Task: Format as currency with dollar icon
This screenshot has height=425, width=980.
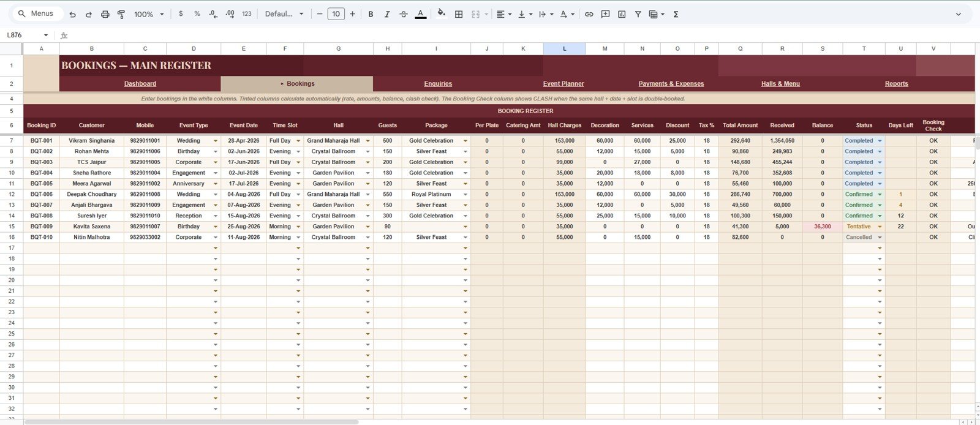Action: pos(181,14)
